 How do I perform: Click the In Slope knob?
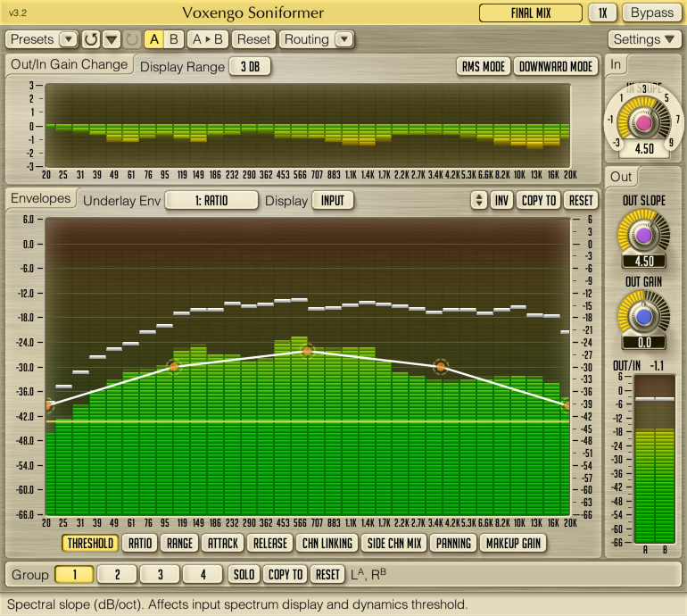tap(643, 123)
